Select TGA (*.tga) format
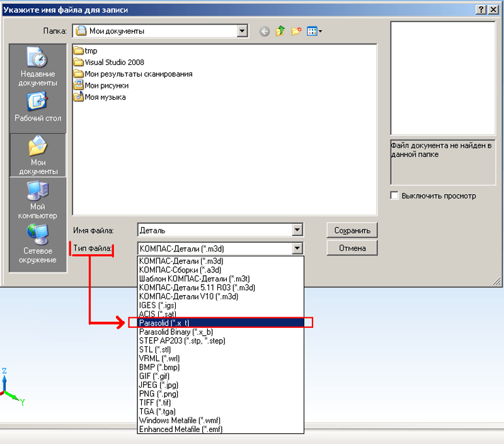The width and height of the screenshot is (504, 444). pos(220,411)
